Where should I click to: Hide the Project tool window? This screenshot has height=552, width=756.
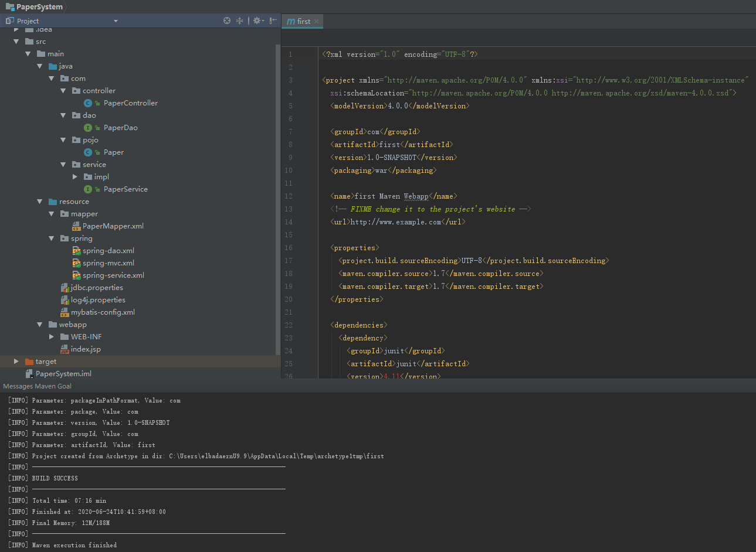273,21
